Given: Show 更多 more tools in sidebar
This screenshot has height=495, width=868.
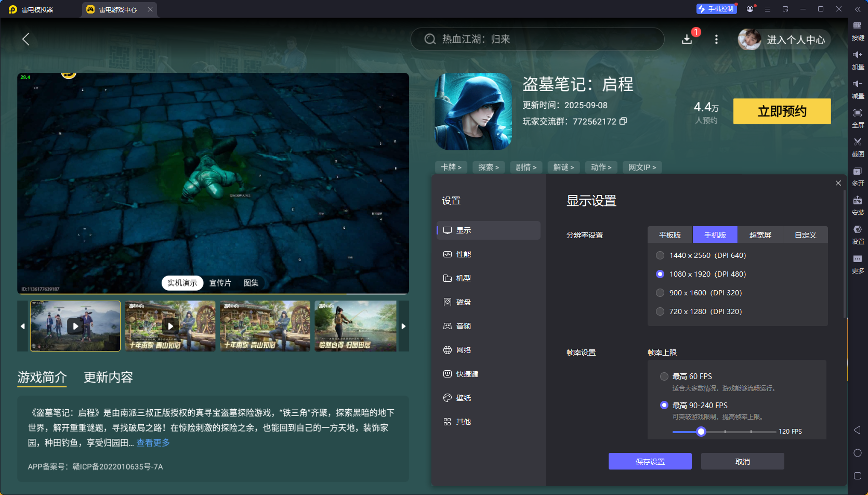Looking at the screenshot, I should 858,264.
